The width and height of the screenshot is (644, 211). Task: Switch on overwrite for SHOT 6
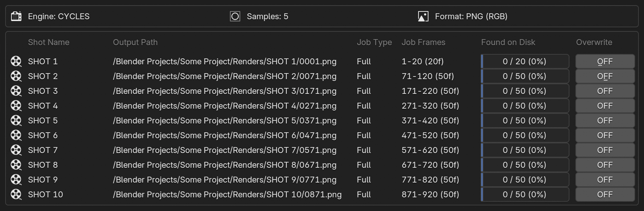605,135
